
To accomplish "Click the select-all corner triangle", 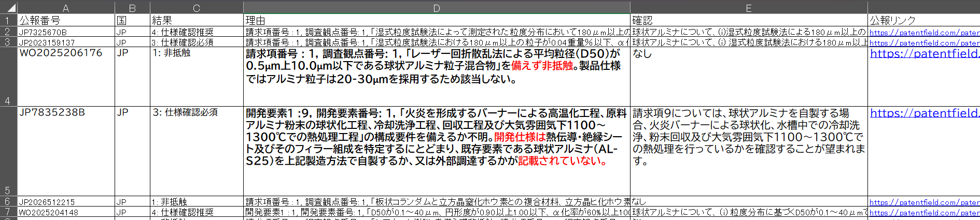I will coord(9,7).
